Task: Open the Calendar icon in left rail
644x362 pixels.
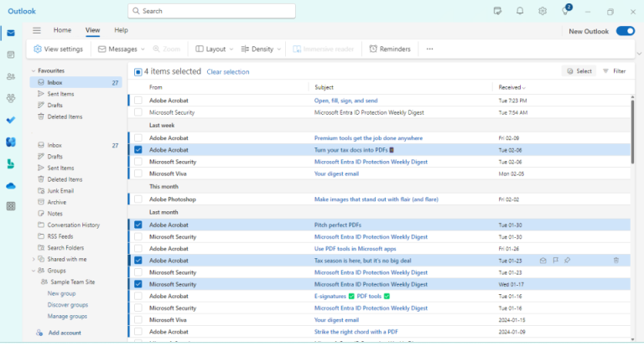Action: tap(10, 54)
